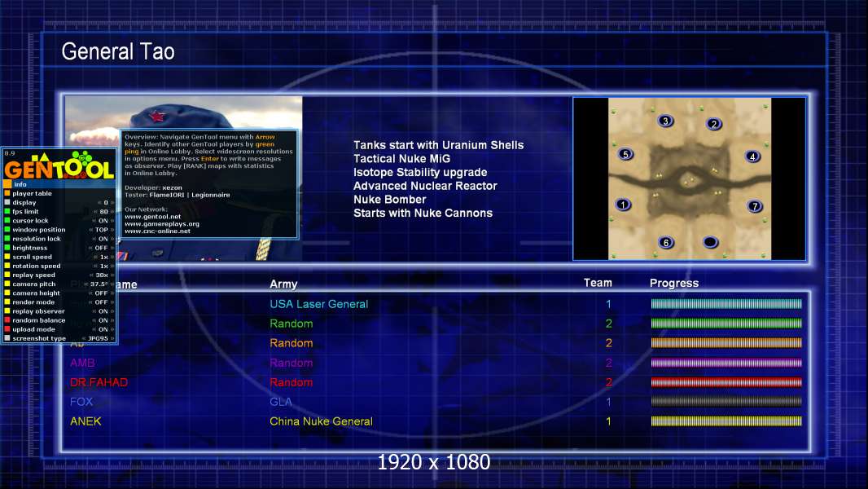Open the www.gentool.net link
Screen dimensions: 868x489
(x=153, y=217)
